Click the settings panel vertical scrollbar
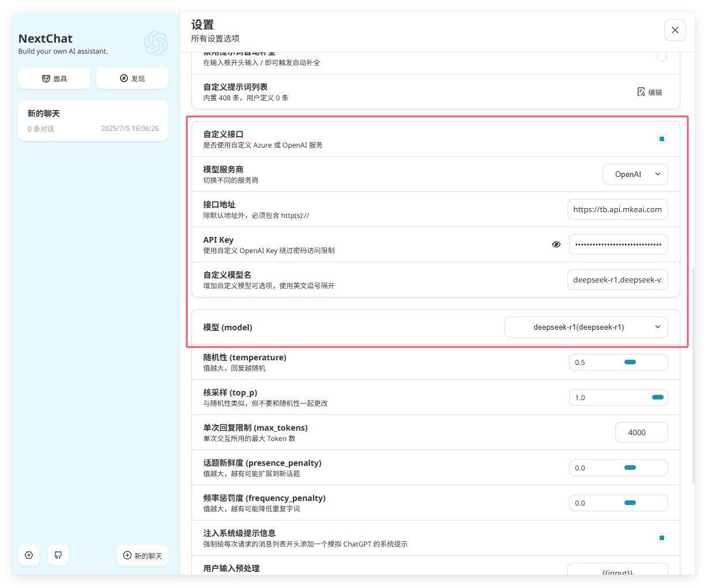708x588 pixels. (x=694, y=376)
